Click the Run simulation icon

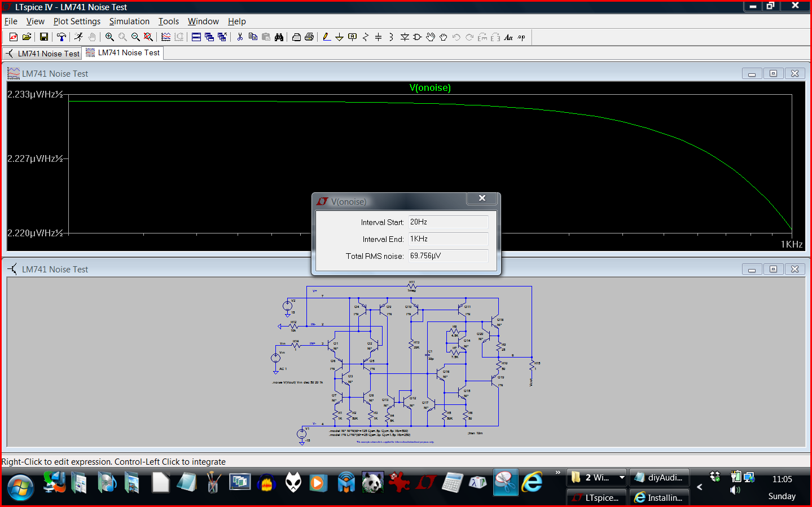coord(78,37)
